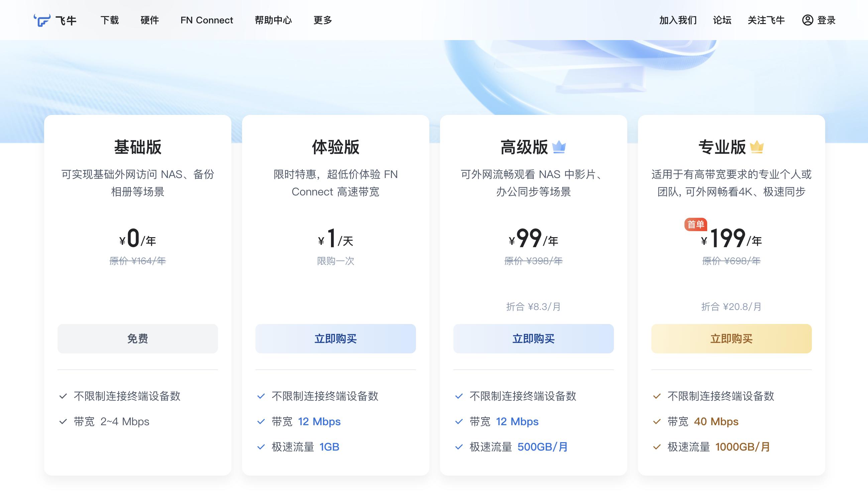The image size is (868, 497).
Task: Expand the 更多 navigation menu
Action: (322, 20)
